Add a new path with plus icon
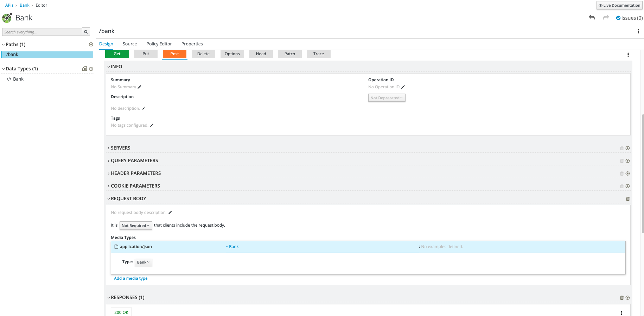This screenshot has width=644, height=316. [91, 44]
